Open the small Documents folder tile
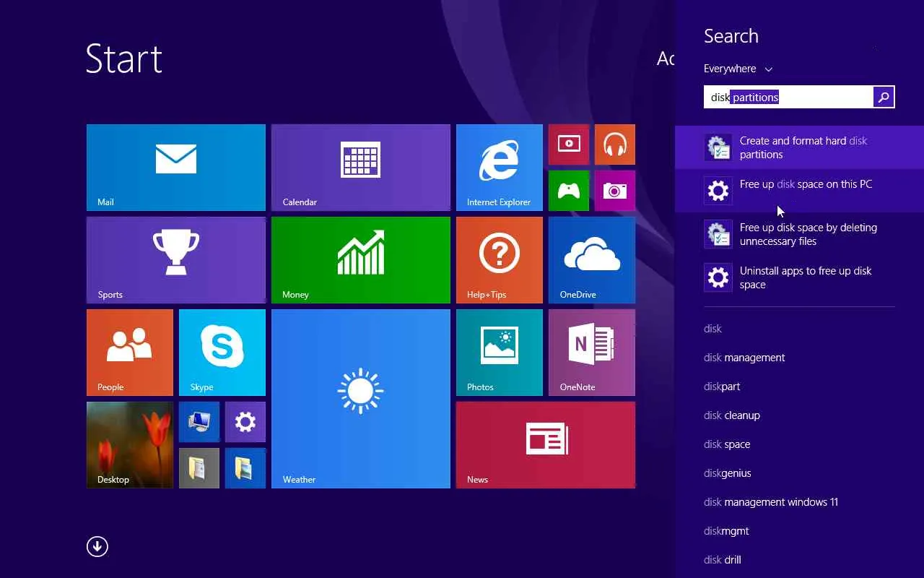 point(199,468)
